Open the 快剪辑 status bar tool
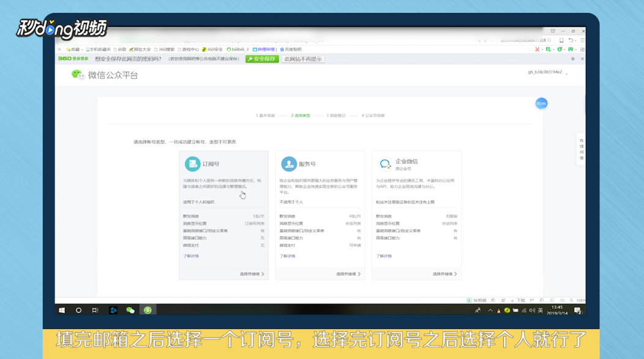The image size is (644, 359). (476, 300)
